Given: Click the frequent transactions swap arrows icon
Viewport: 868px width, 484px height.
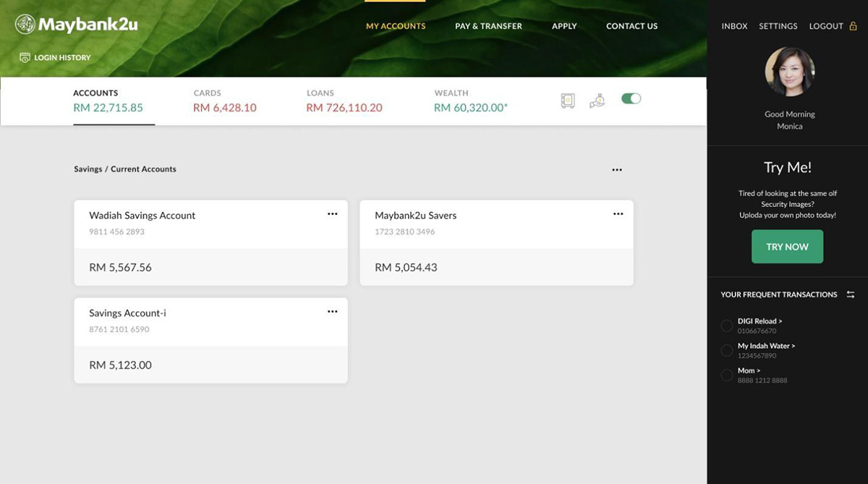Looking at the screenshot, I should 851,294.
